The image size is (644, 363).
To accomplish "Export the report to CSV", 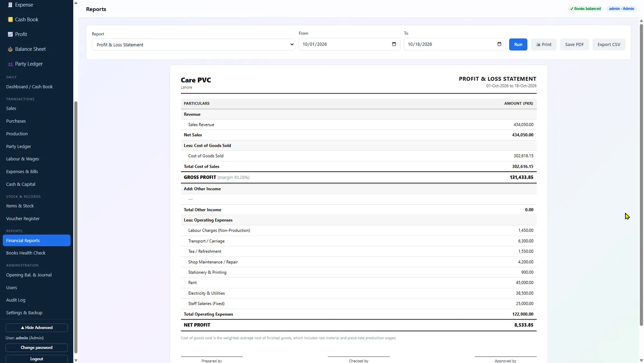I will 609,45.
